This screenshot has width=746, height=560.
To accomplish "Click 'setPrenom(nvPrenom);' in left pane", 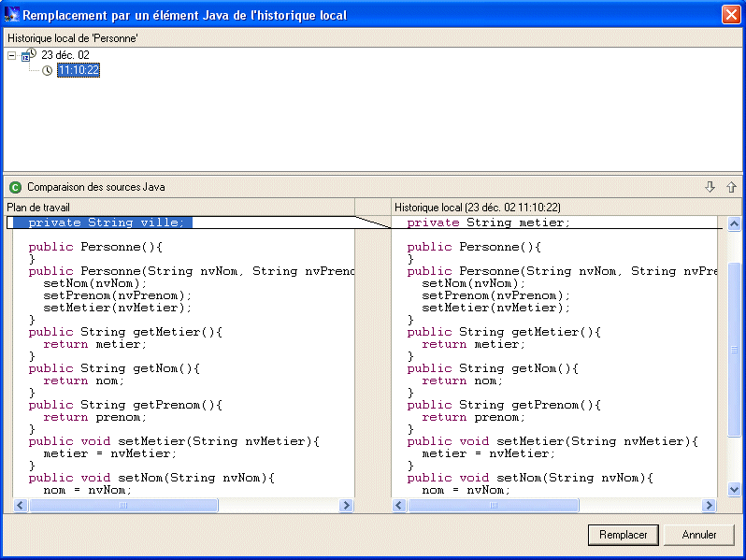I will (118, 295).
